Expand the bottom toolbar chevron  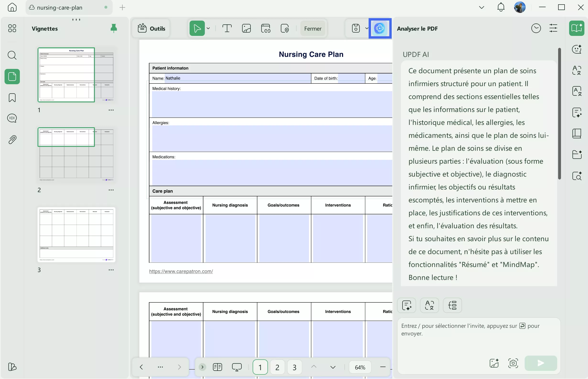point(202,367)
